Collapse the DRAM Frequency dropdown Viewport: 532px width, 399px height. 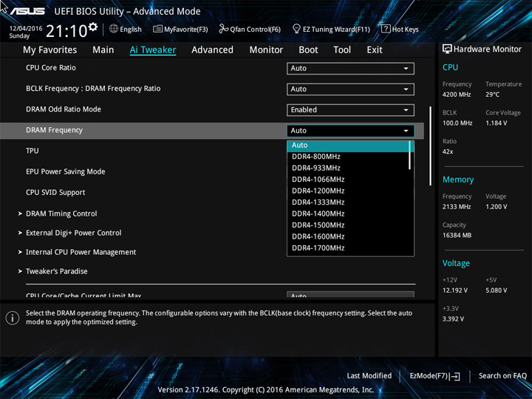[350, 131]
